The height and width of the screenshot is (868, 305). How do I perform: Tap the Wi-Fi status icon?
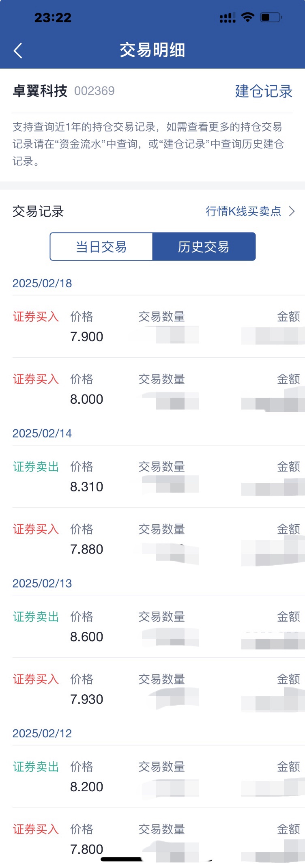[x=247, y=17]
